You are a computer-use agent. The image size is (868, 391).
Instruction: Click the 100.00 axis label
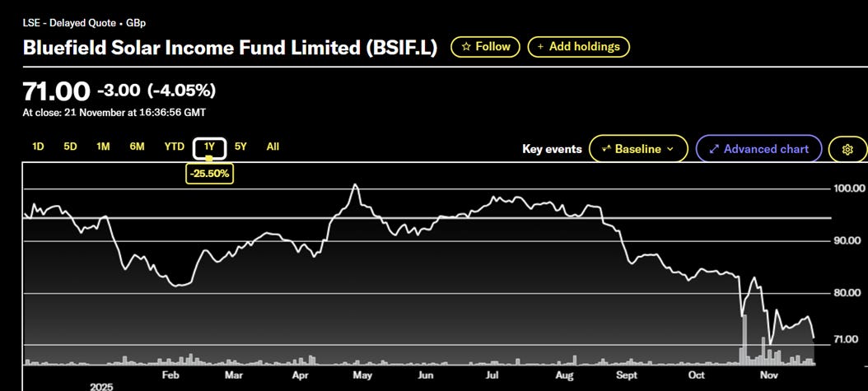(x=849, y=189)
